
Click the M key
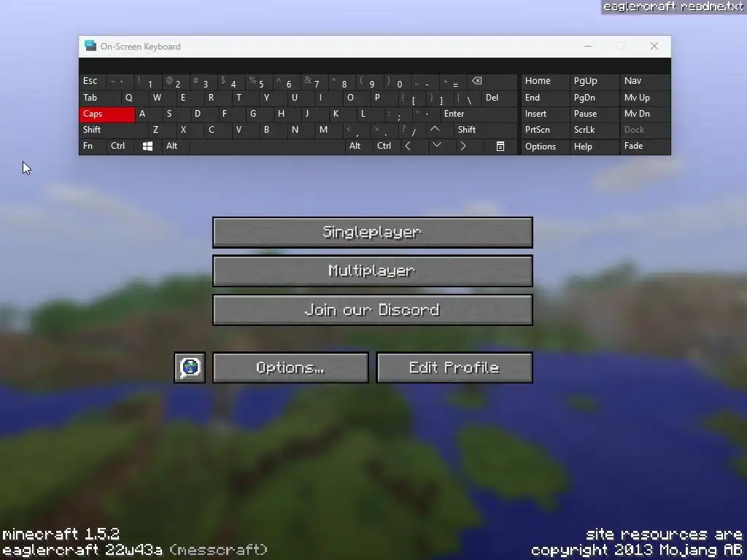(329, 130)
